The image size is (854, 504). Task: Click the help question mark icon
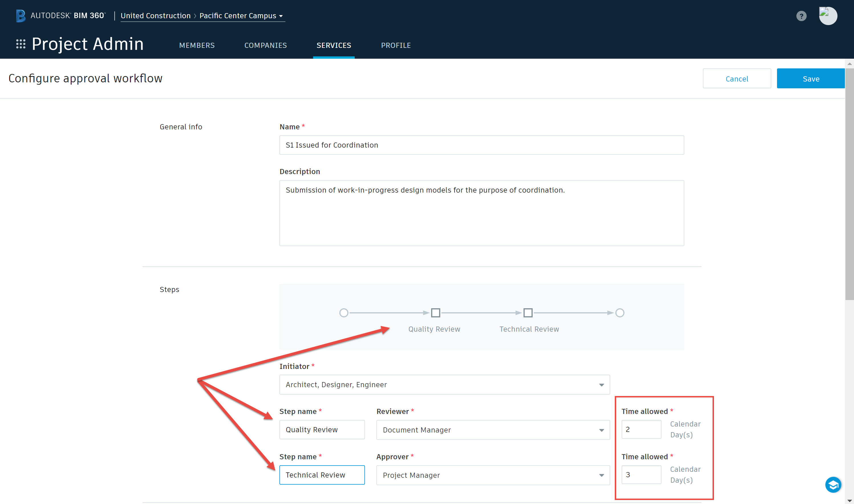pos(801,16)
